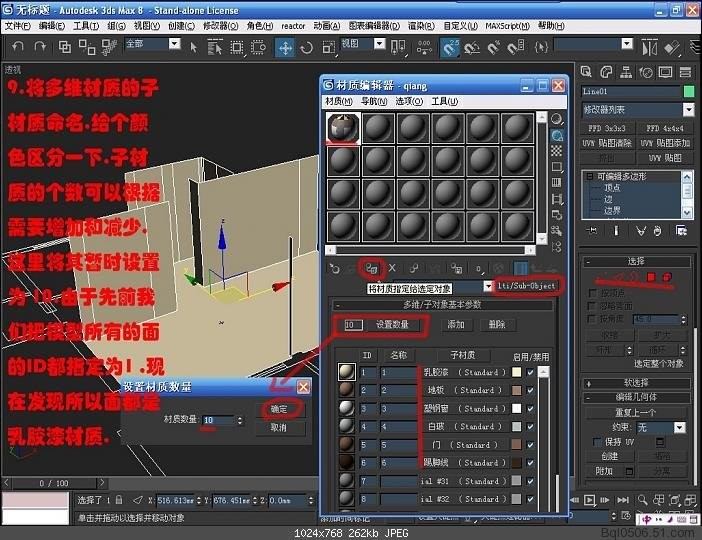The height and width of the screenshot is (540, 702).
Task: Open named selection sets dropdown
Action: [627, 43]
